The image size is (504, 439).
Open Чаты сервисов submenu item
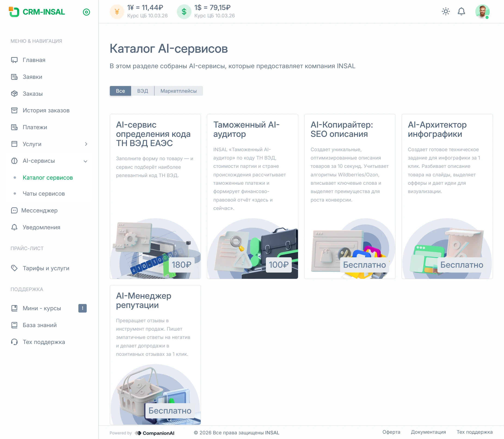click(x=44, y=193)
